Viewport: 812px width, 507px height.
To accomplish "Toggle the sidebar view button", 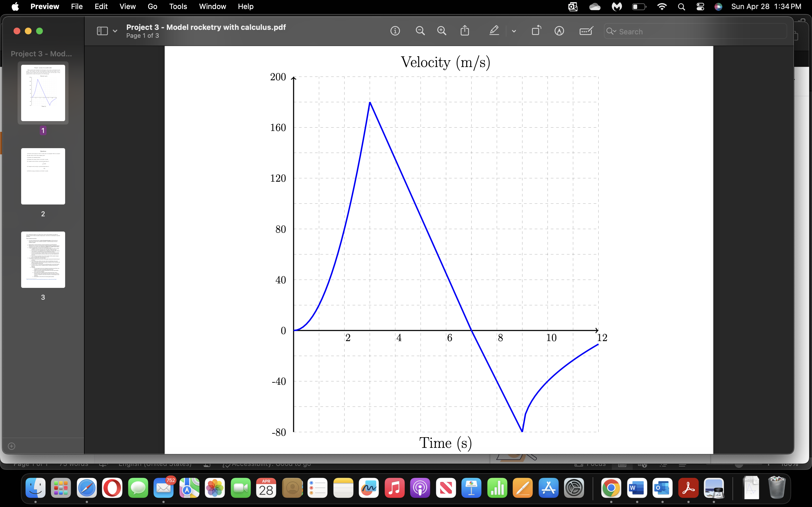I will pos(102,31).
